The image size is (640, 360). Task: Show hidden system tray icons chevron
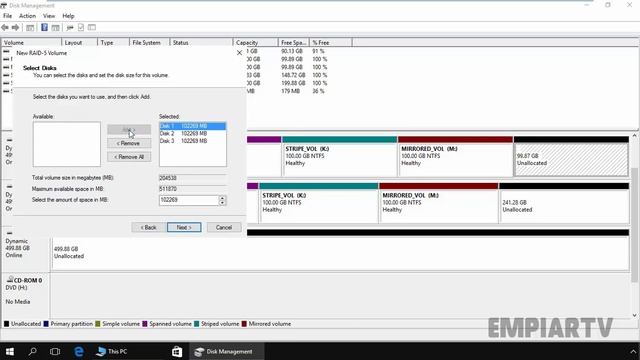(633, 351)
